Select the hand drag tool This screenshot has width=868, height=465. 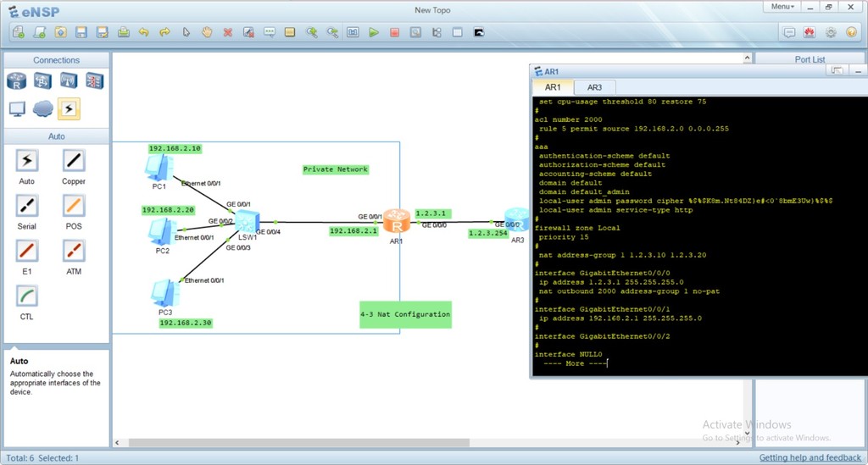click(x=207, y=32)
